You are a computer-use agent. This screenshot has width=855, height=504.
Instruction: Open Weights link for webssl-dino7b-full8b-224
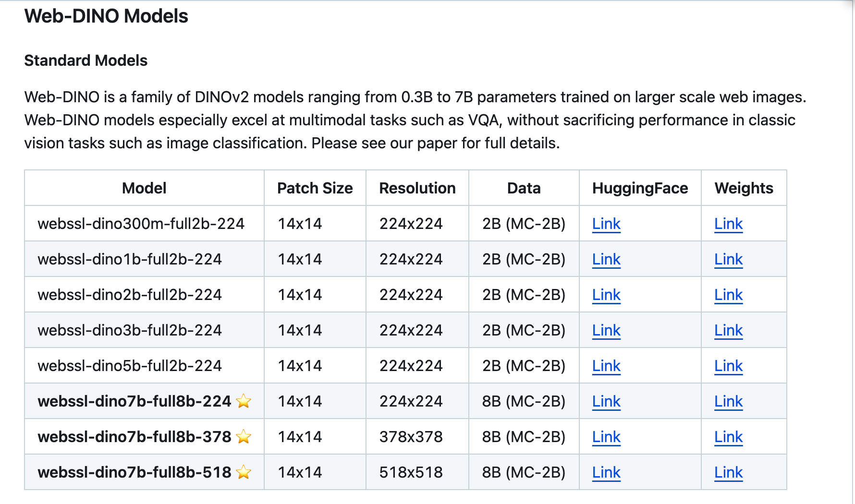pyautogui.click(x=728, y=401)
